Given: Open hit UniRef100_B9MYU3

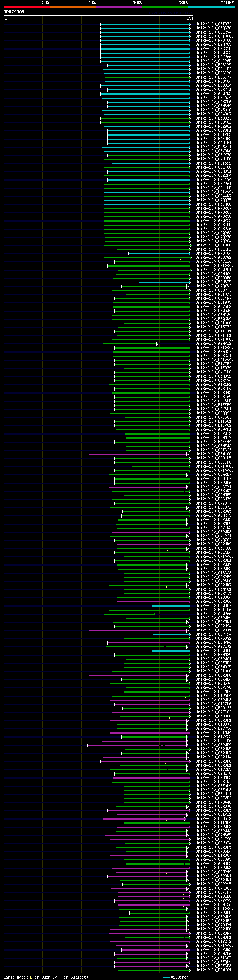Looking at the screenshot, I should (x=213, y=45).
